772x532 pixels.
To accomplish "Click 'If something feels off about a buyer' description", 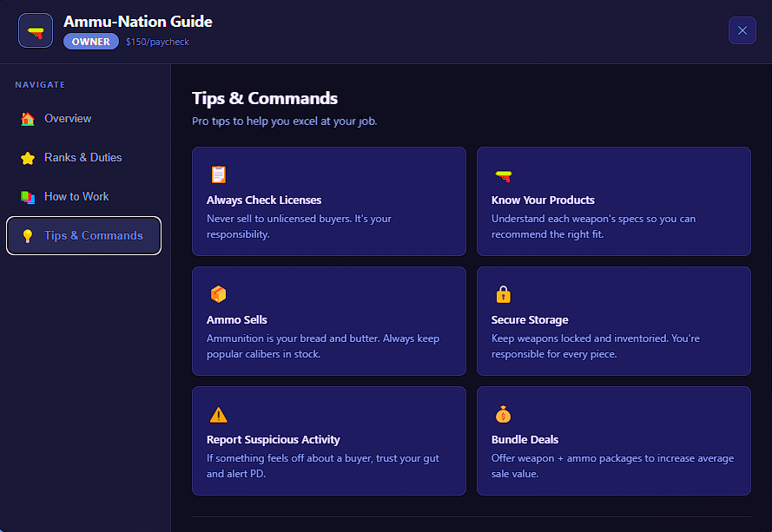I will pos(323,465).
